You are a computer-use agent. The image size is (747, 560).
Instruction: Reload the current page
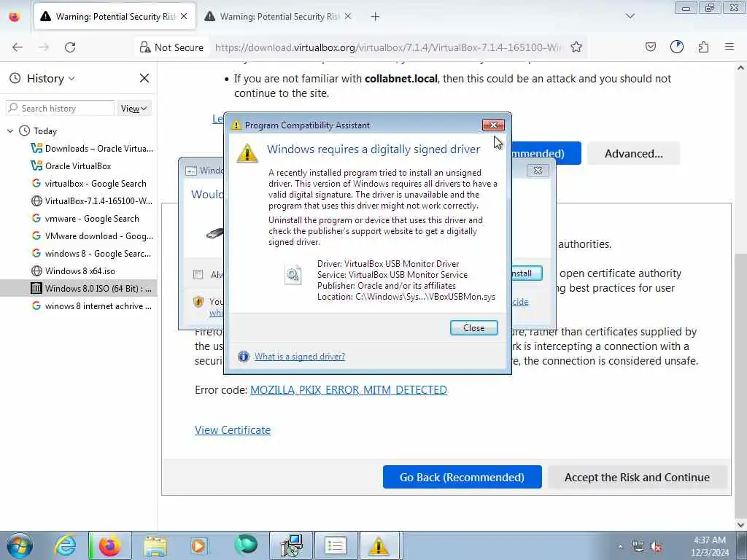click(x=70, y=47)
